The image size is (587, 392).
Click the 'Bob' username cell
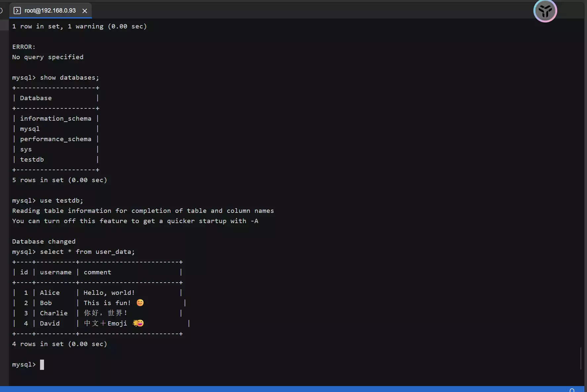pos(46,303)
